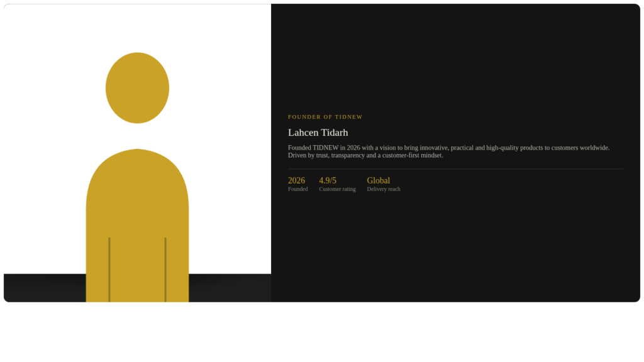The image size is (644, 362).
Task: Click the 'Customer rating' caption
Action: coord(337,189)
